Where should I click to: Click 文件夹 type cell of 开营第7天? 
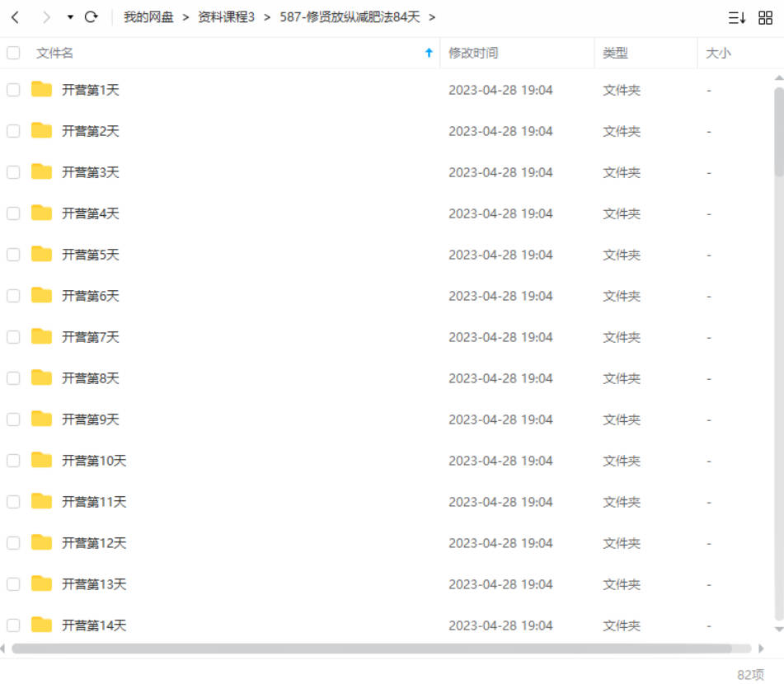click(622, 337)
